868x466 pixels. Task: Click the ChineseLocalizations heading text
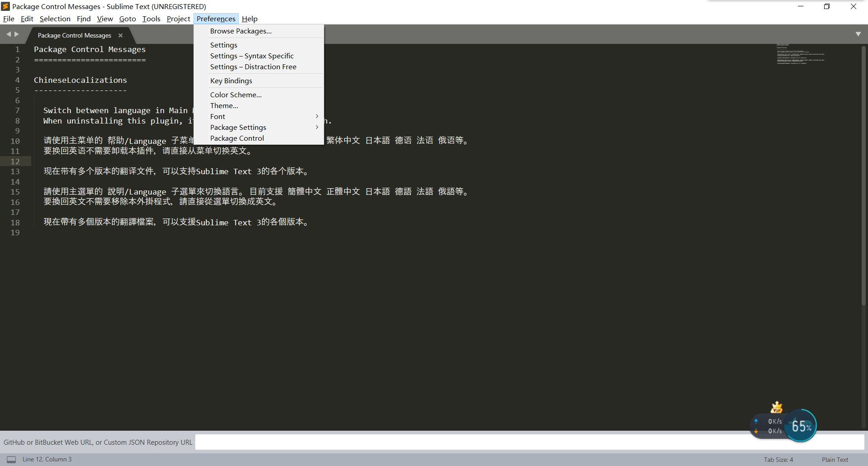(80, 80)
